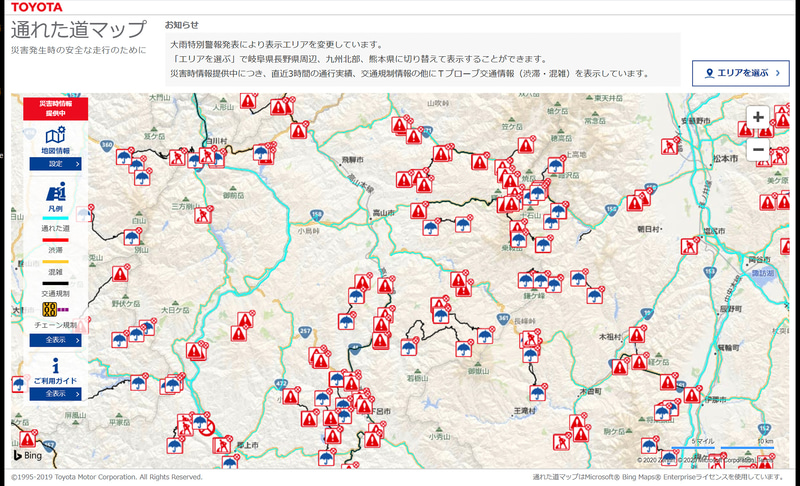The image size is (800, 486).
Task: Click the red 渋滞 legend line
Action: coord(55,240)
